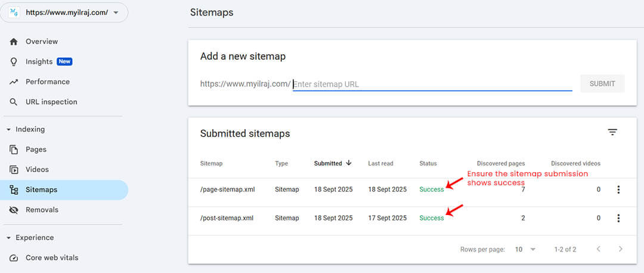The width and height of the screenshot is (644, 273).
Task: Go to the previous page of sitemaps
Action: (599, 249)
